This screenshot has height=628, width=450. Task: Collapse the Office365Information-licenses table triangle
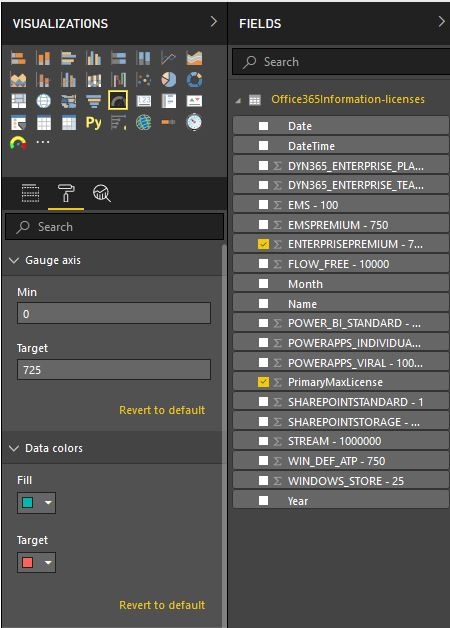pos(238,101)
